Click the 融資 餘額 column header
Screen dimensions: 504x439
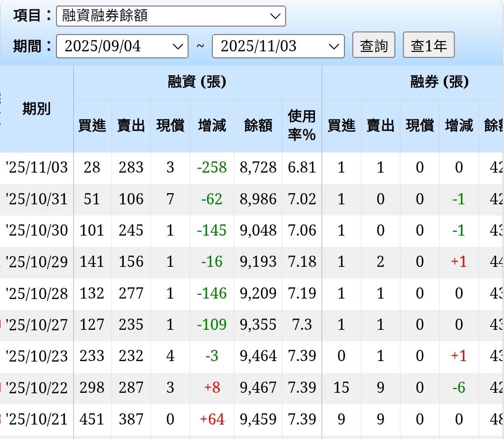coord(258,125)
